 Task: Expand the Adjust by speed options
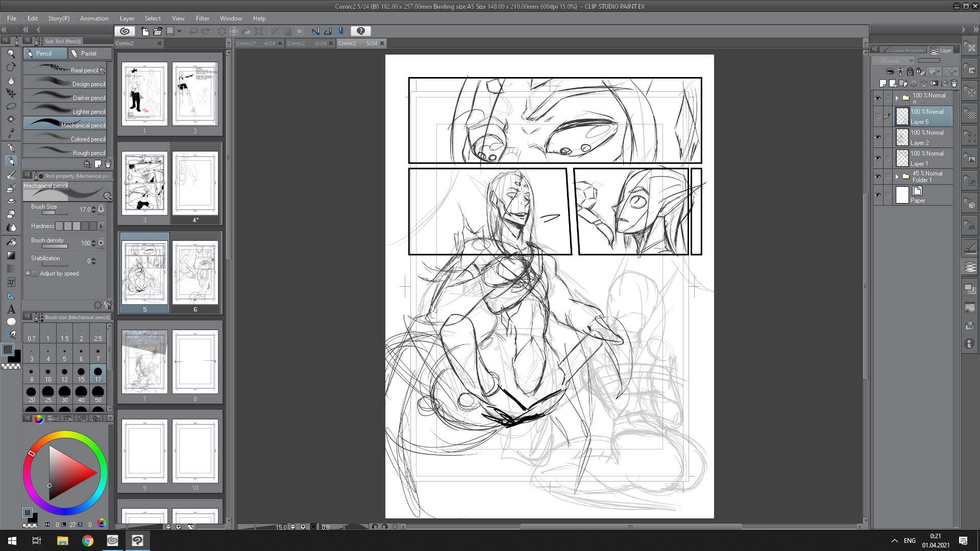tap(28, 274)
